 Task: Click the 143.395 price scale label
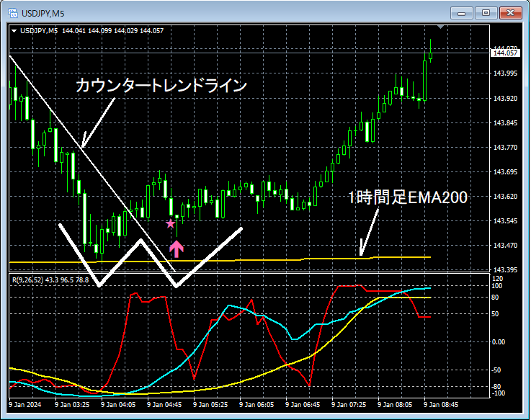pyautogui.click(x=505, y=269)
